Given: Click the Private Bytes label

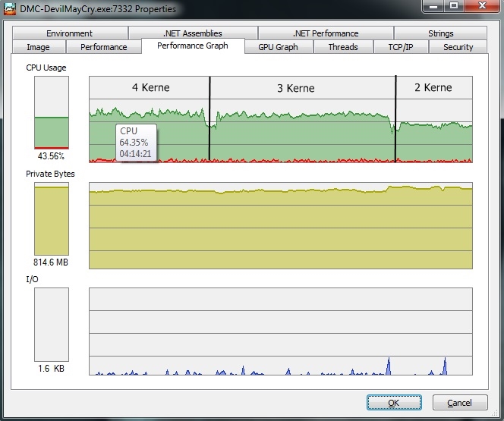Looking at the screenshot, I should pos(50,174).
